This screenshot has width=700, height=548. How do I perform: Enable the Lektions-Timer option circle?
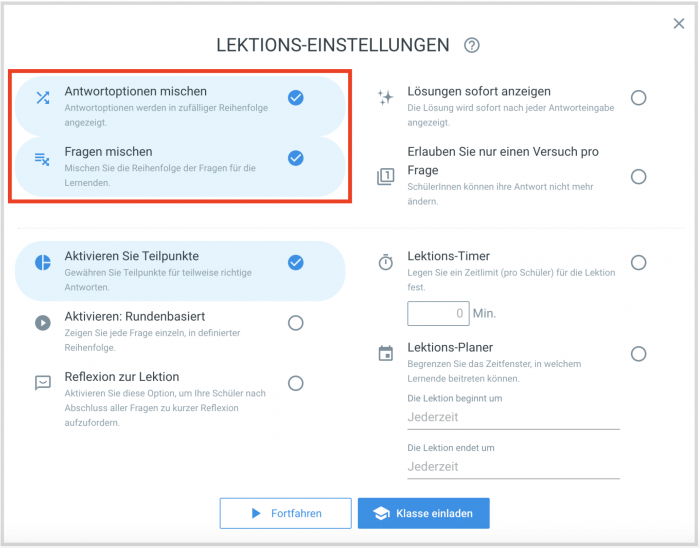point(638,262)
